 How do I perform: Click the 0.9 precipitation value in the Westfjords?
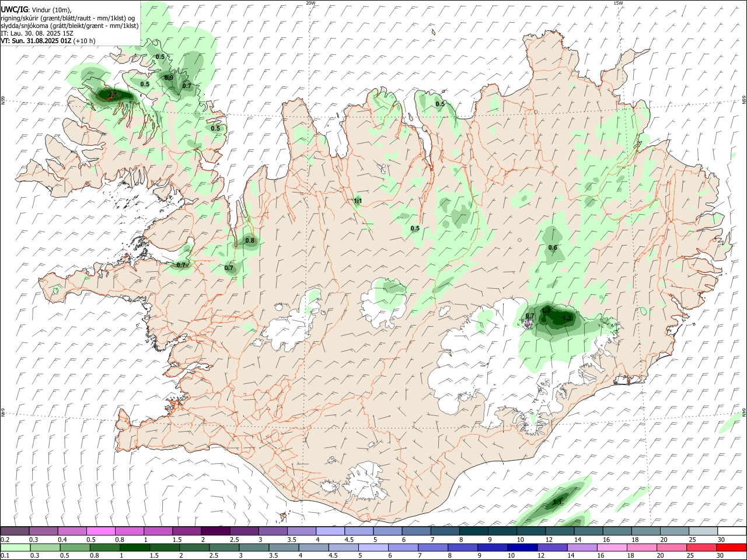(169, 78)
